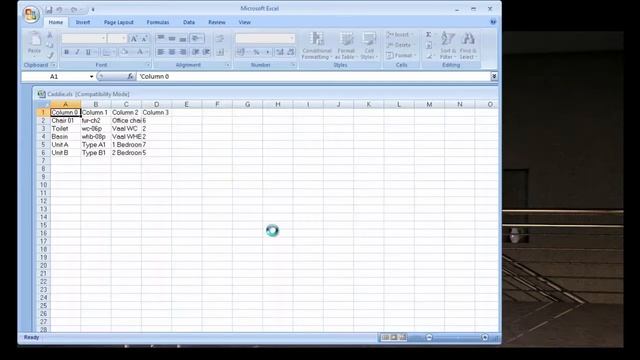Open the Borders dropdown
Screen dimensions: 640x360
pyautogui.click(x=114, y=52)
